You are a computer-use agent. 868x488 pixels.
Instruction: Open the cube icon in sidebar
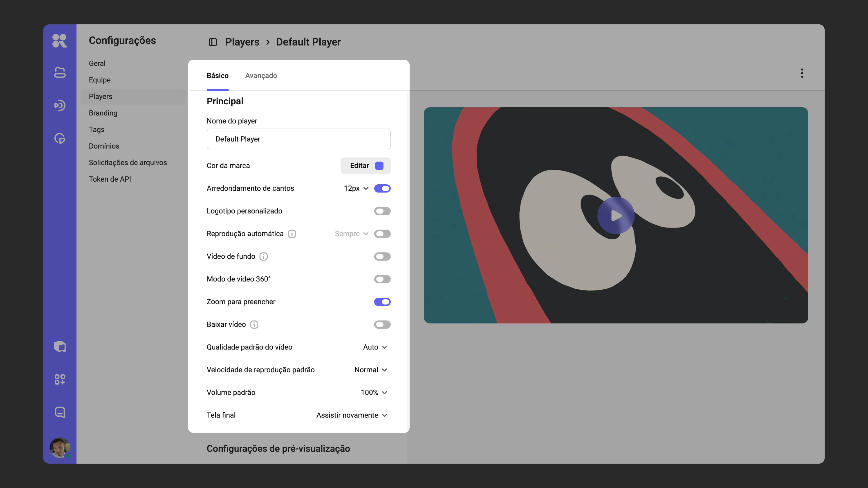point(60,346)
